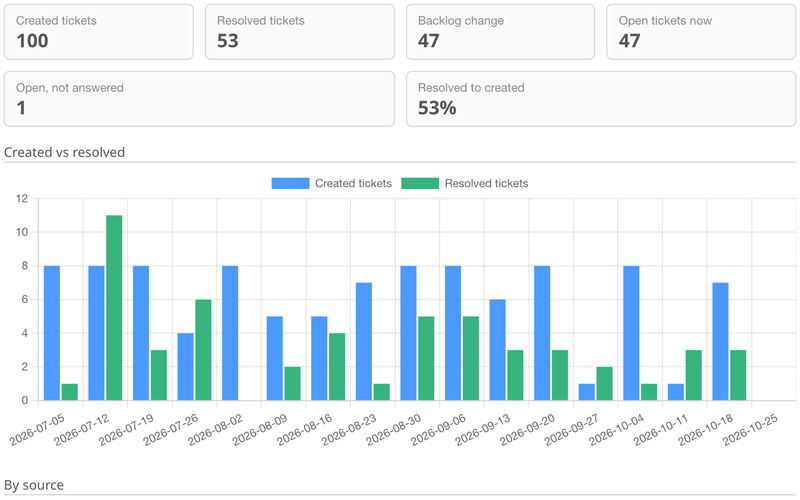Click the blue created bar for 2026-07-19
800x500 pixels.
click(x=141, y=333)
